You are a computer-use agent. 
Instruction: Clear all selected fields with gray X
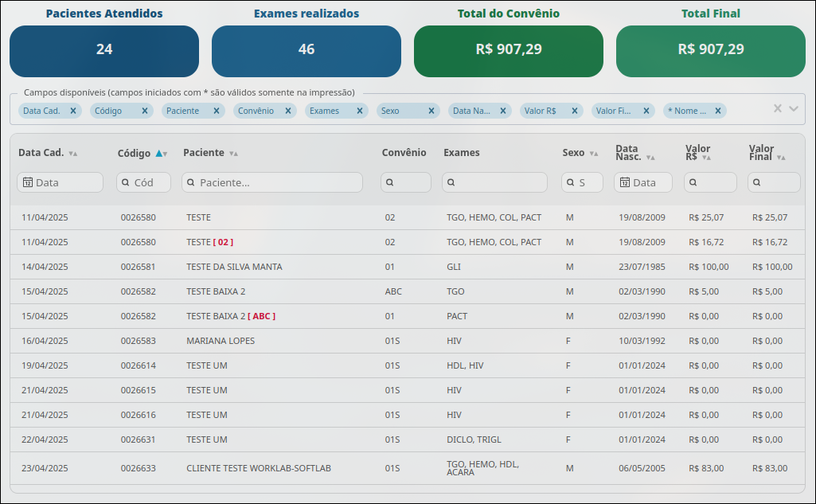(778, 108)
